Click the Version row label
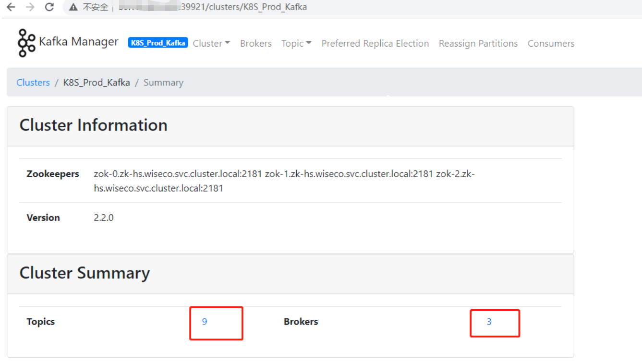642x364 pixels. click(43, 218)
